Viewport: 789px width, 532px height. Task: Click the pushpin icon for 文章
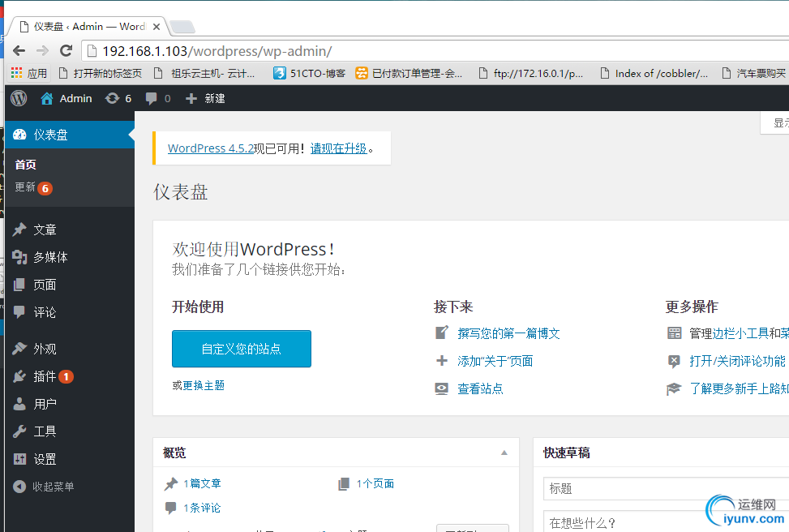19,230
